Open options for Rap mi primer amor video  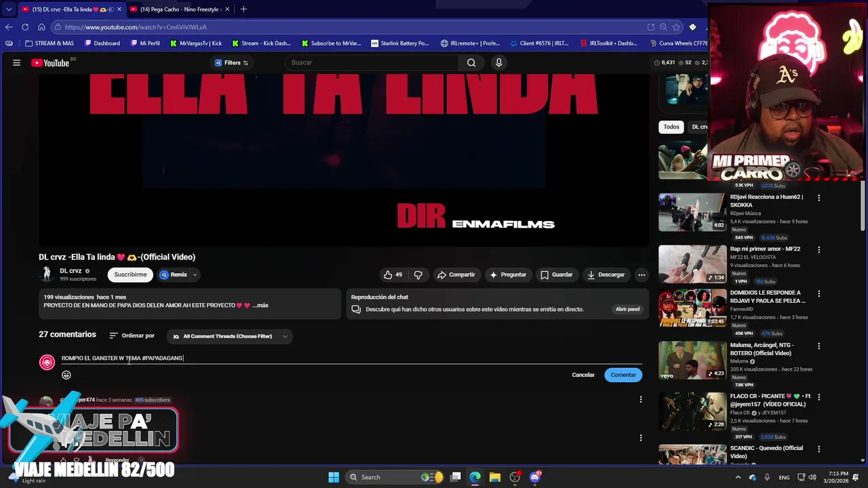click(818, 249)
